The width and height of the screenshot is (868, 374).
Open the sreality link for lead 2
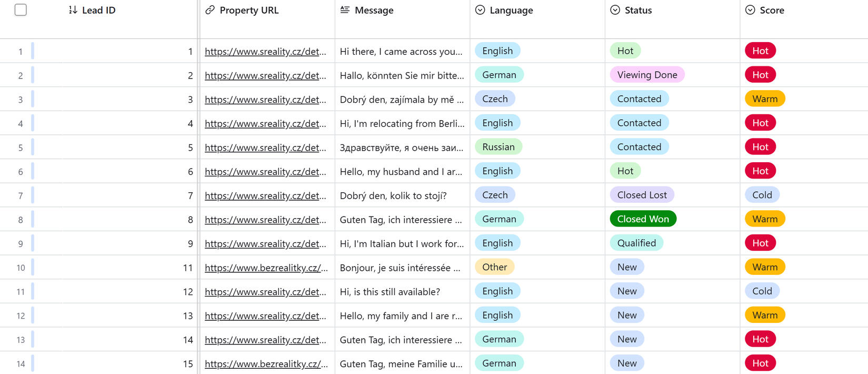point(265,75)
